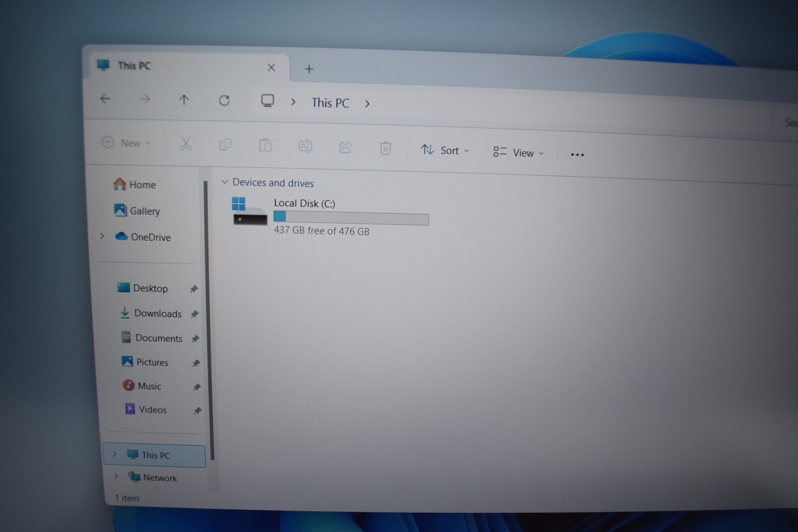Expand the OneDrive tree node
This screenshot has height=532, width=798.
pyautogui.click(x=102, y=236)
